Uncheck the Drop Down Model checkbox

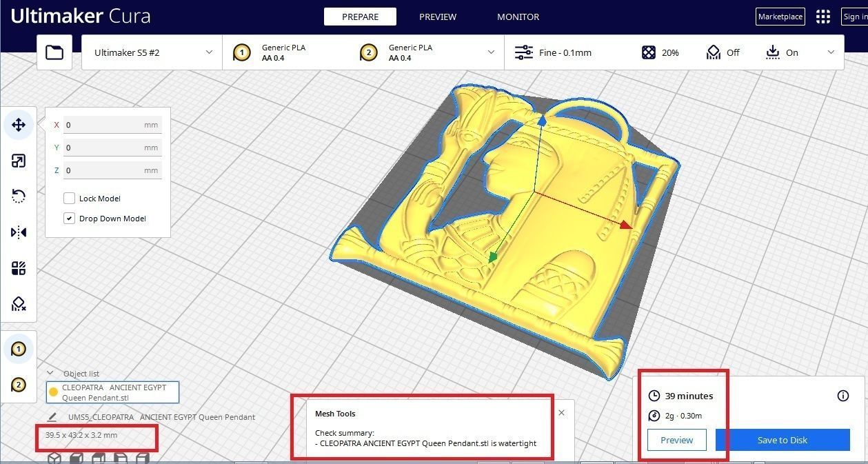(69, 219)
